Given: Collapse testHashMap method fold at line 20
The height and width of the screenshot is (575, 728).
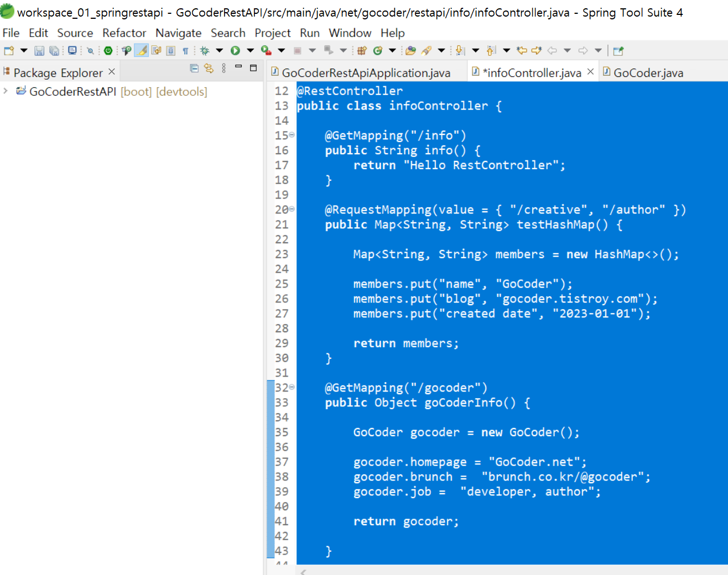Looking at the screenshot, I should (292, 209).
